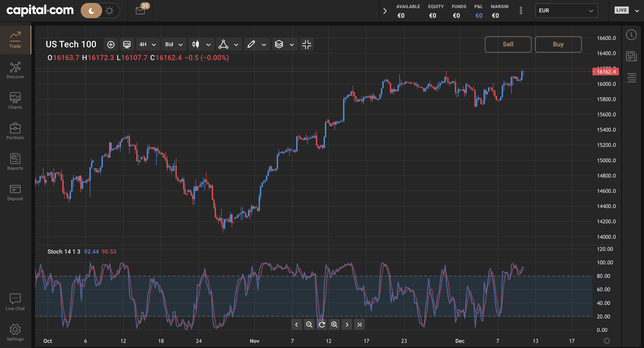Switch to dark mode moon toggle
This screenshot has height=348, width=644.
91,11
